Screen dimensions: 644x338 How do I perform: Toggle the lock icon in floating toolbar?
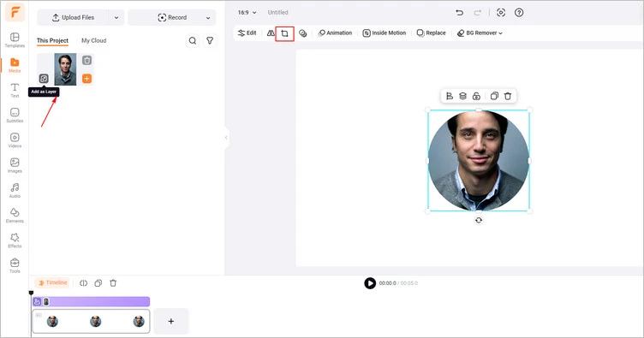pos(476,96)
